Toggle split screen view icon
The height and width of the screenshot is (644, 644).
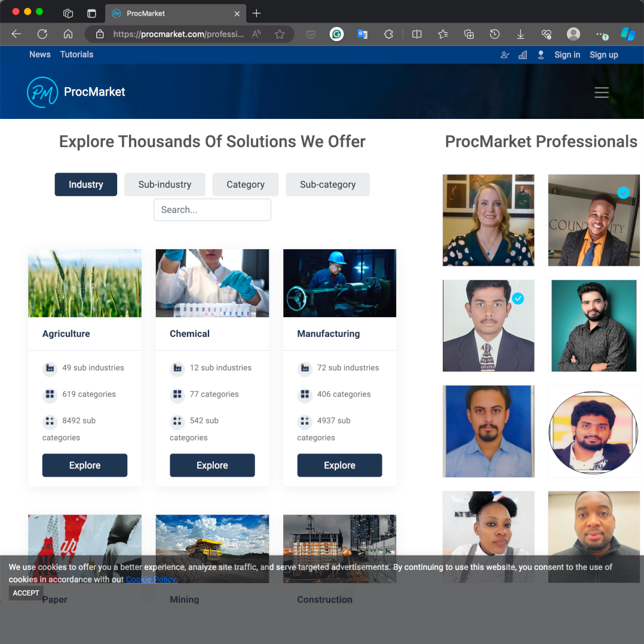point(416,34)
